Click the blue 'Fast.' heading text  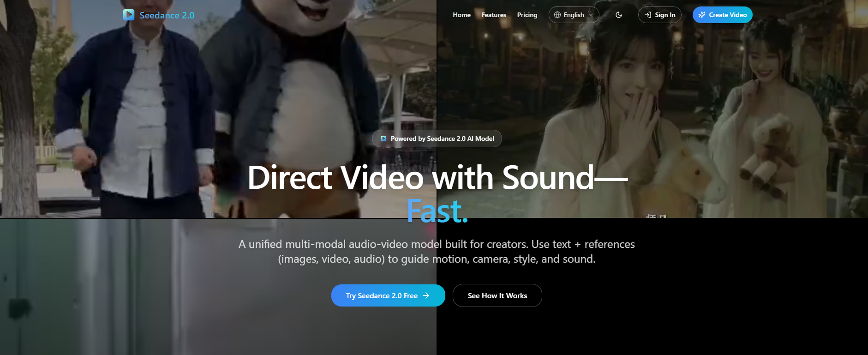[437, 211]
